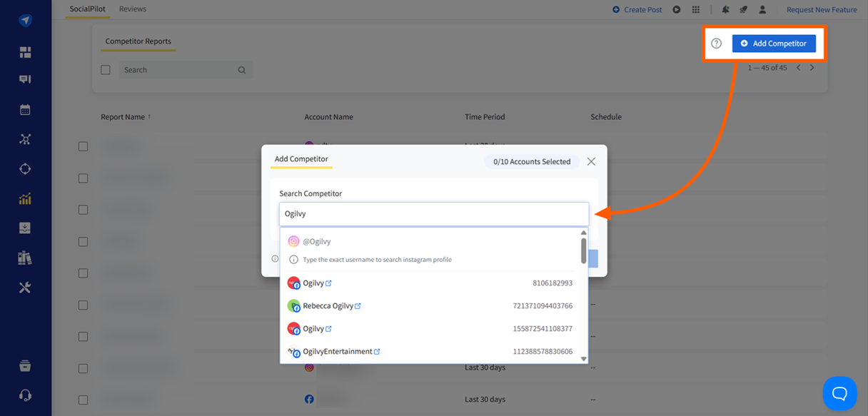Tick the first report row checkbox

tap(83, 146)
